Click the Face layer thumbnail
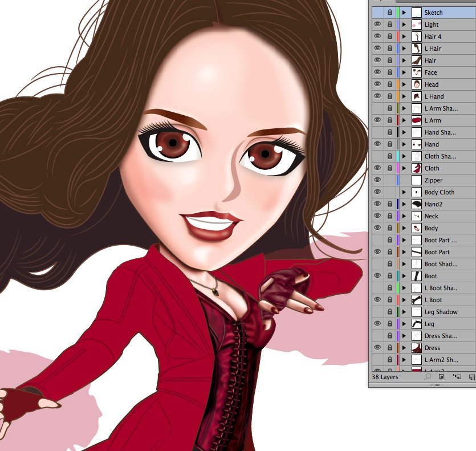 pyautogui.click(x=417, y=72)
